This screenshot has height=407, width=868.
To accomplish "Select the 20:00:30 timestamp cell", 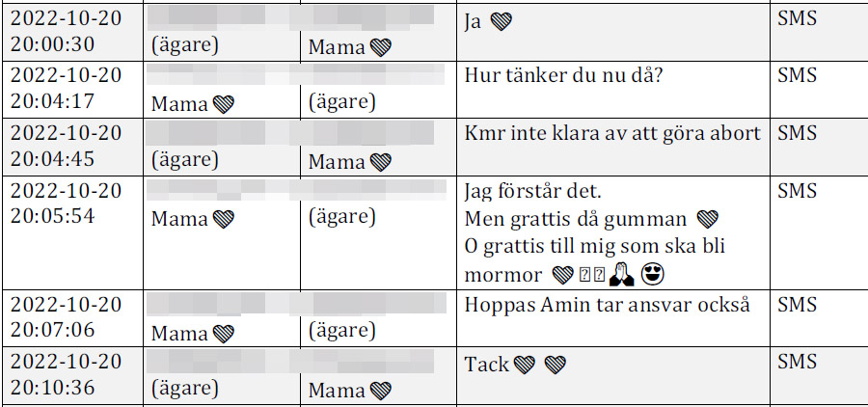I will click(67, 32).
